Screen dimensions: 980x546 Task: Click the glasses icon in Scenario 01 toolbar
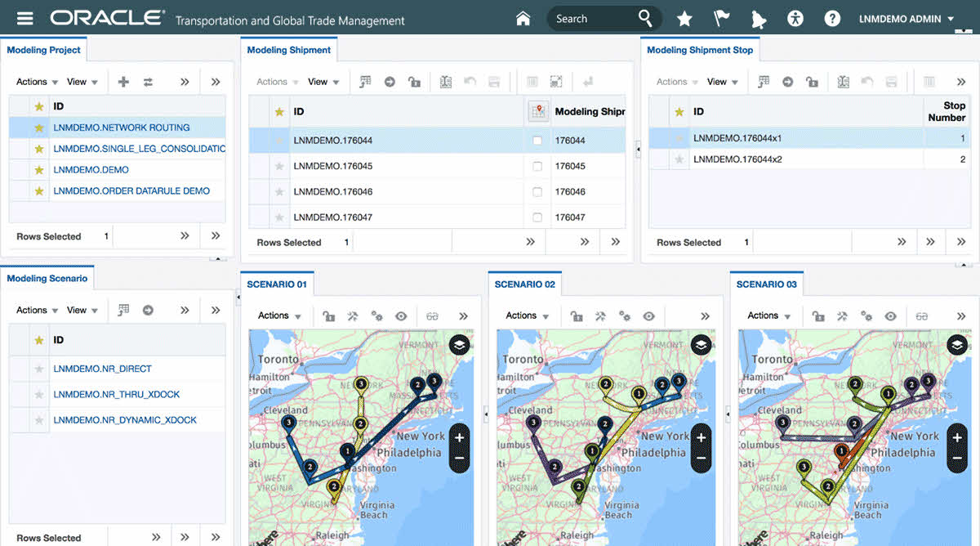[433, 316]
